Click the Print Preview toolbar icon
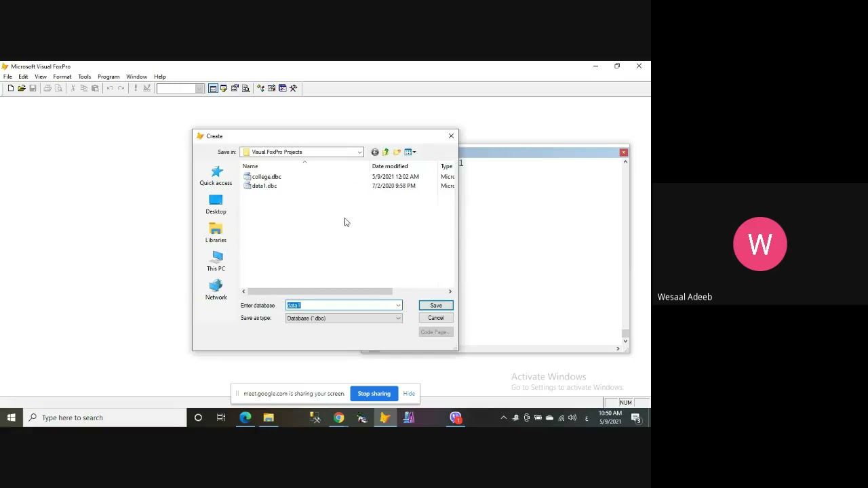Screen dimensions: 868x488 pos(58,88)
